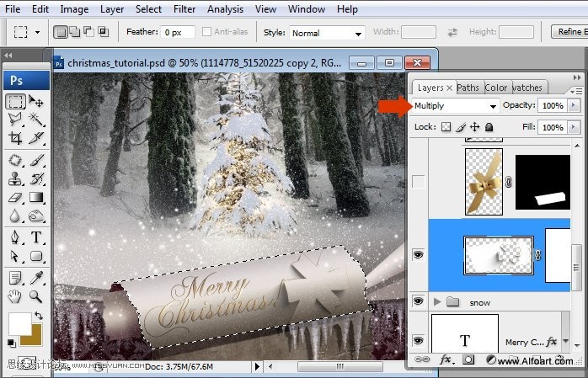Select the Notes tool
Image resolution: width=588 pixels, height=378 pixels.
(x=15, y=278)
